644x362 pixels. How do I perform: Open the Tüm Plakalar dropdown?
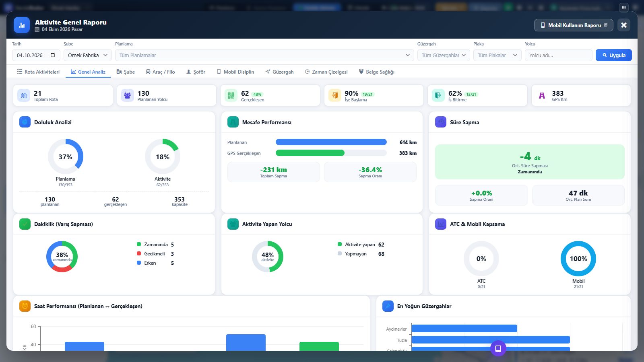click(x=497, y=55)
